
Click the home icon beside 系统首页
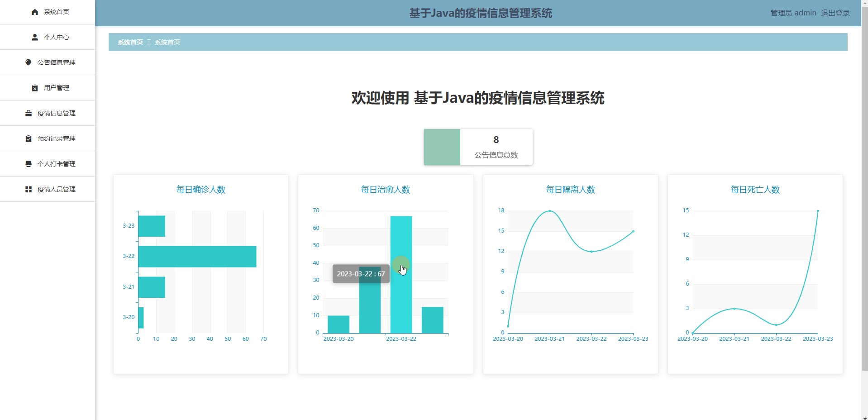pyautogui.click(x=35, y=12)
